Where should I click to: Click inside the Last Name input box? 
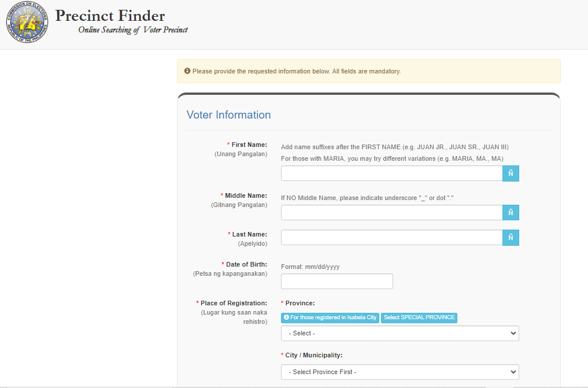[387, 237]
